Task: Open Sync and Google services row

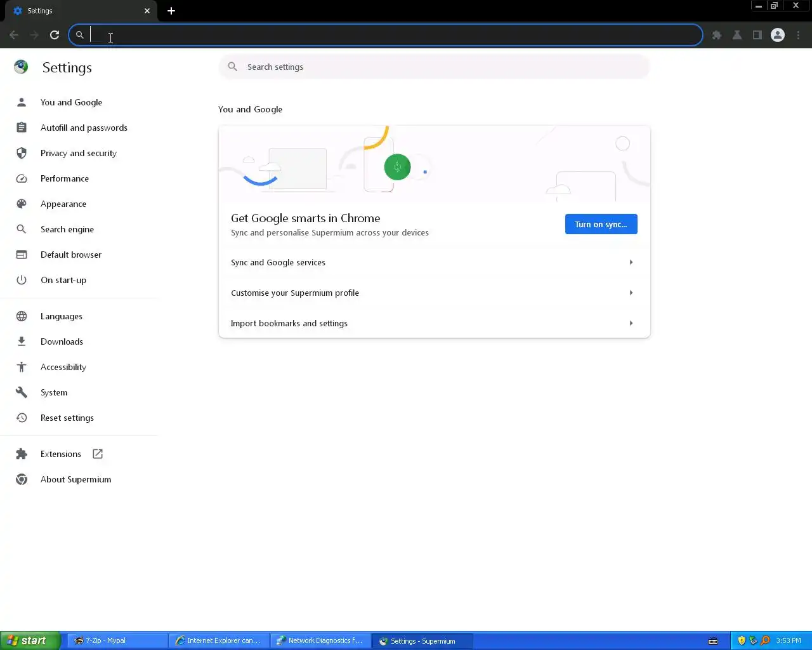Action: click(434, 262)
